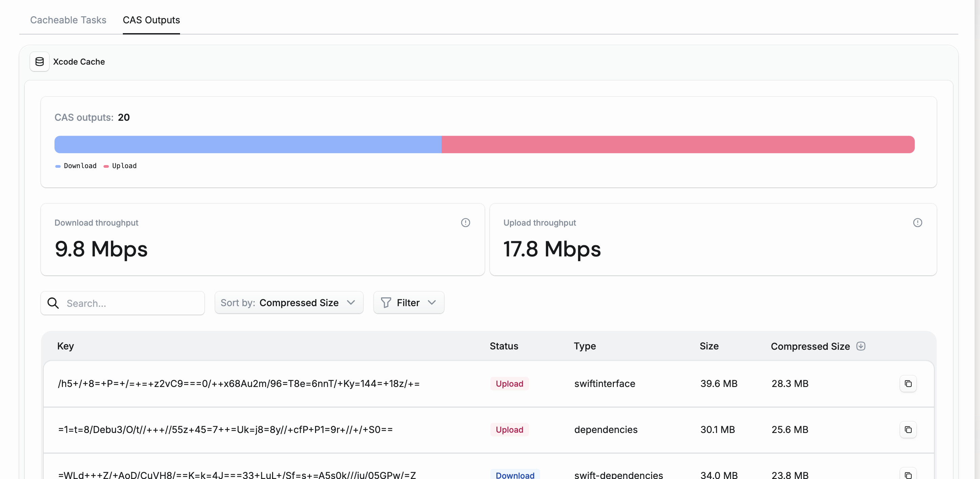
Task: Select the Key column header
Action: tap(65, 346)
